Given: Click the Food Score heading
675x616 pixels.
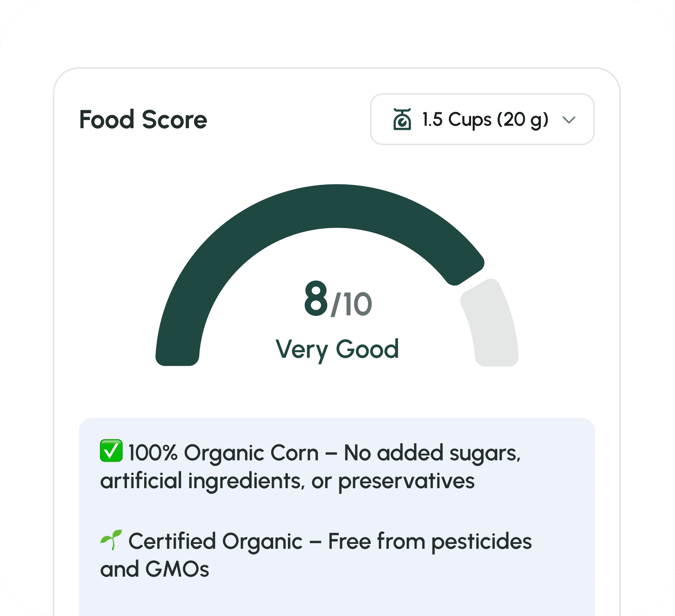Looking at the screenshot, I should tap(143, 120).
